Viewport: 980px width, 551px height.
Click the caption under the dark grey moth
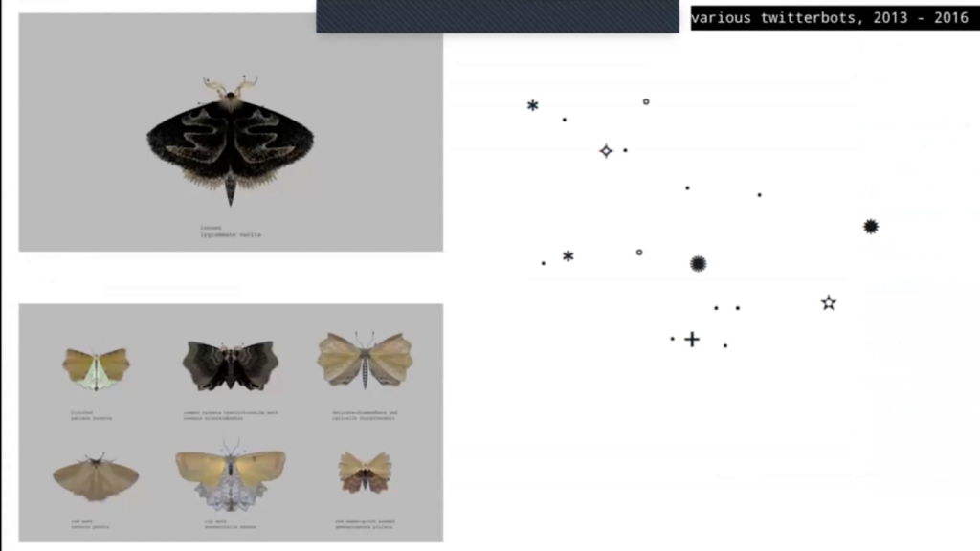(x=231, y=415)
